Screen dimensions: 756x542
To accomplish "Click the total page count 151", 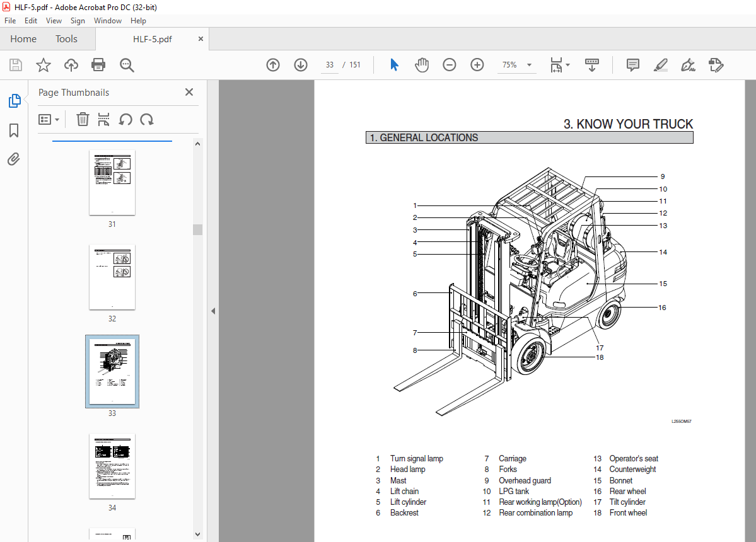I will pos(355,64).
